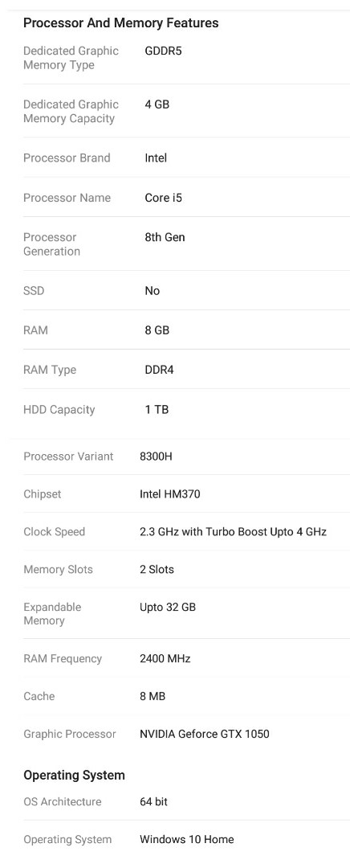Select the Core i5 processor name
Viewport: 350px width, 868px height.
pyautogui.click(x=163, y=198)
